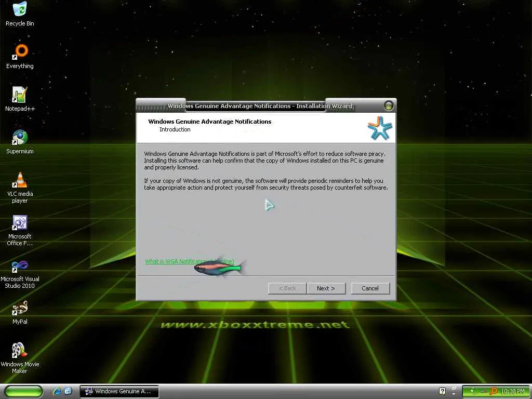532x399 pixels.
Task: Select the Supermium browser shortcut
Action: click(20, 142)
